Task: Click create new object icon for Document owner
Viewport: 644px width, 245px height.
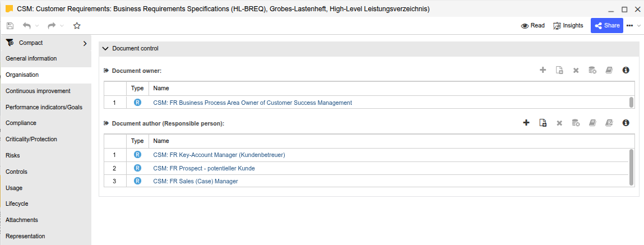Action: [559, 70]
